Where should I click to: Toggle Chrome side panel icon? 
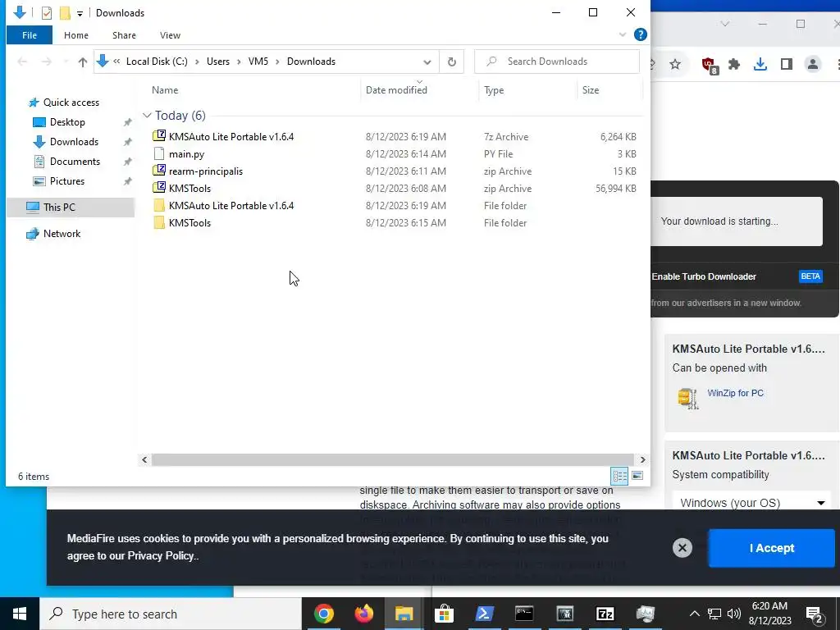[786, 64]
